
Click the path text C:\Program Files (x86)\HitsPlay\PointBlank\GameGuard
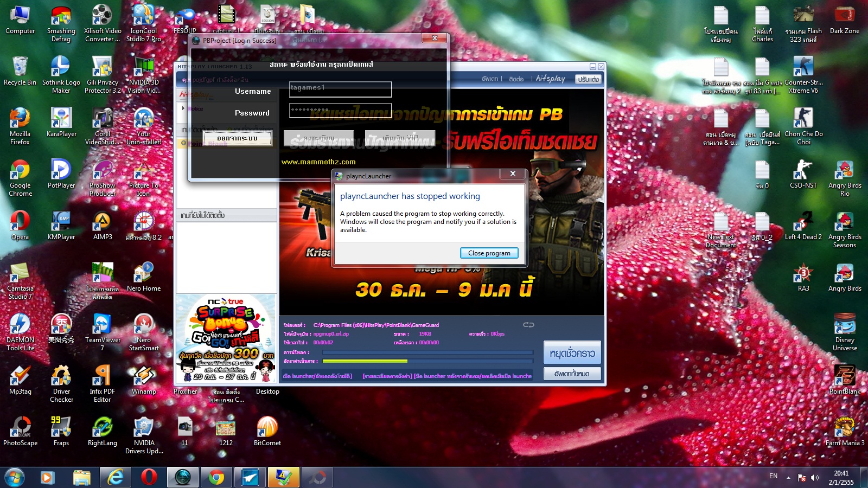coord(376,325)
